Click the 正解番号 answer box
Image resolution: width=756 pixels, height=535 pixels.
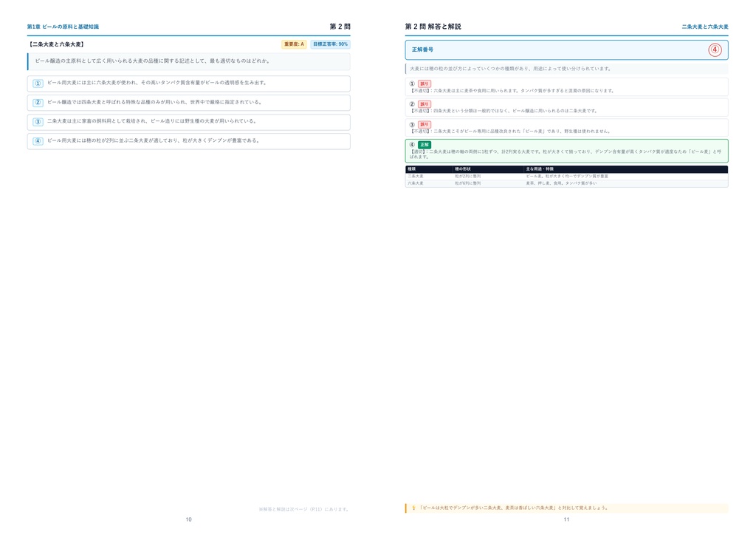pos(566,50)
